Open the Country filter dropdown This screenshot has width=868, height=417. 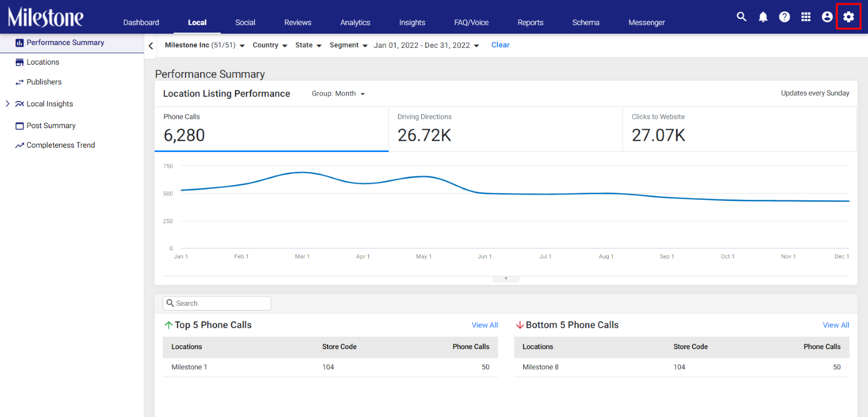point(270,45)
